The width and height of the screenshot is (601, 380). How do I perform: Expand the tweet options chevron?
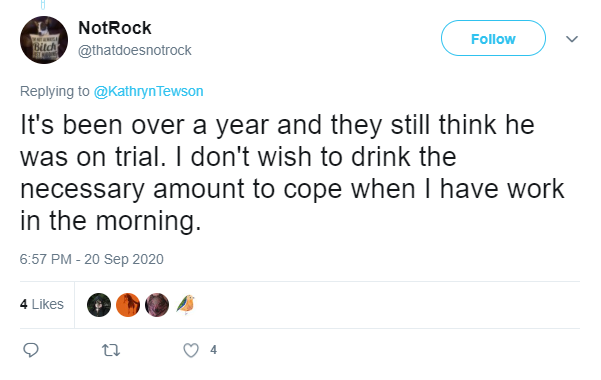point(572,39)
